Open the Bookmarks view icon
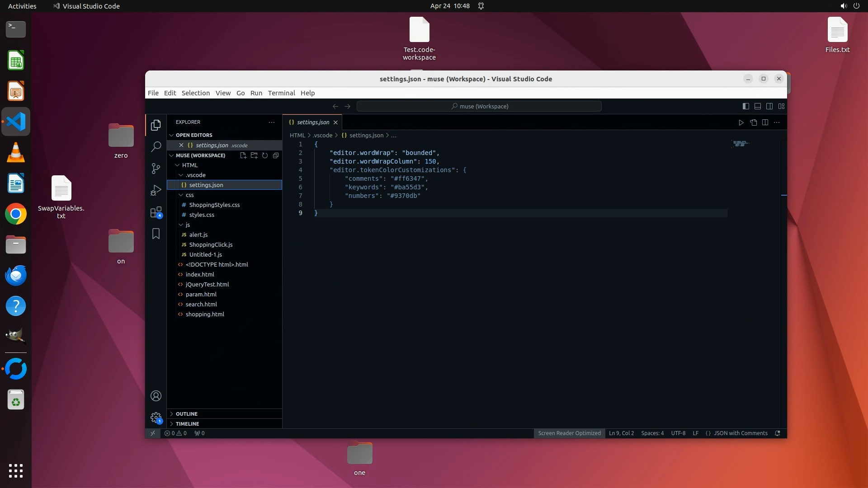 (156, 234)
